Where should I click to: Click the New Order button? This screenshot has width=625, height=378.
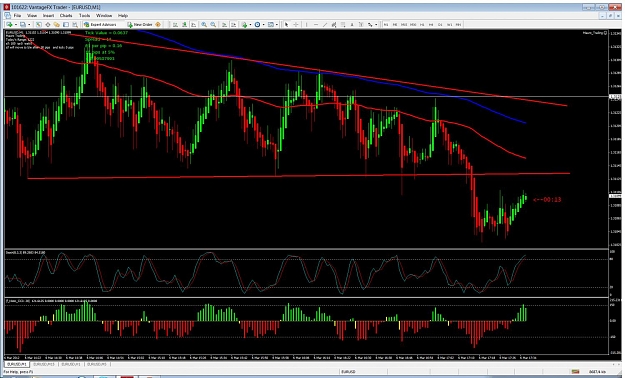click(140, 24)
